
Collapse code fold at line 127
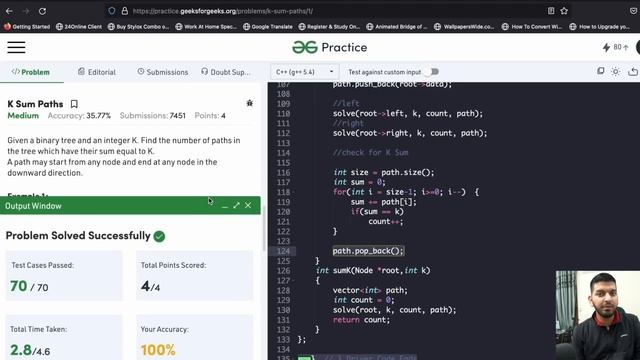point(294,281)
